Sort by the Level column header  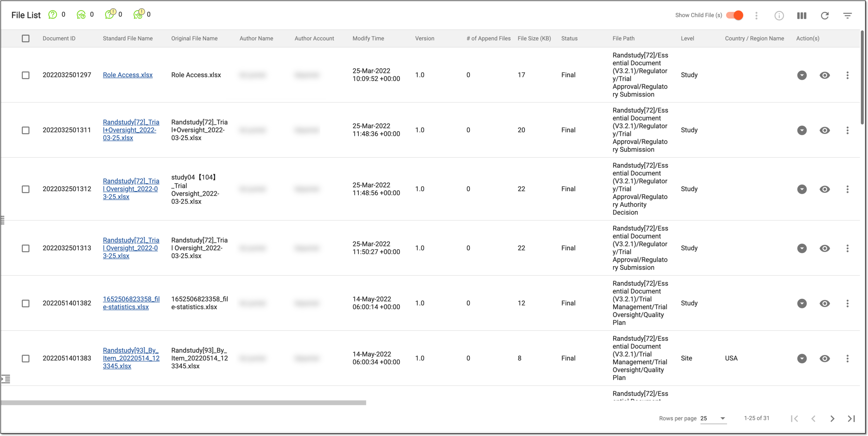[x=687, y=39]
